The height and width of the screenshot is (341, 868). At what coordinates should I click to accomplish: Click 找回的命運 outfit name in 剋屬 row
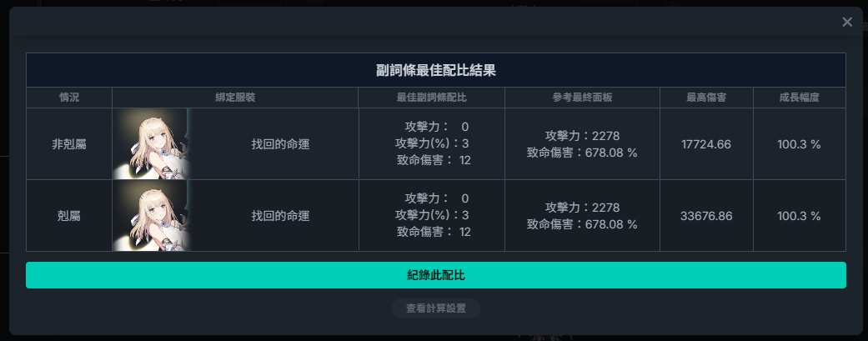pyautogui.click(x=280, y=216)
